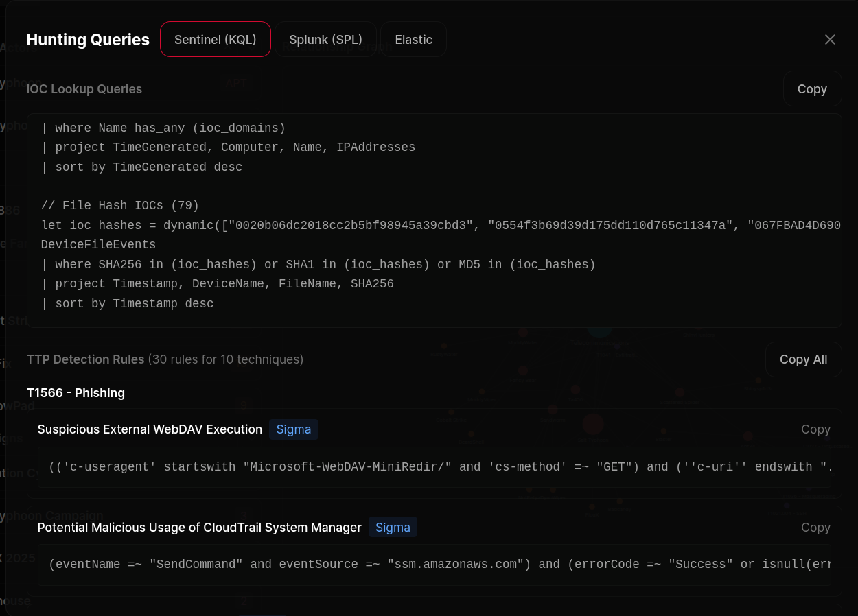Image resolution: width=858 pixels, height=616 pixels.
Task: Click the 'project TimeGenerated, Computer' line
Action: coord(228,147)
